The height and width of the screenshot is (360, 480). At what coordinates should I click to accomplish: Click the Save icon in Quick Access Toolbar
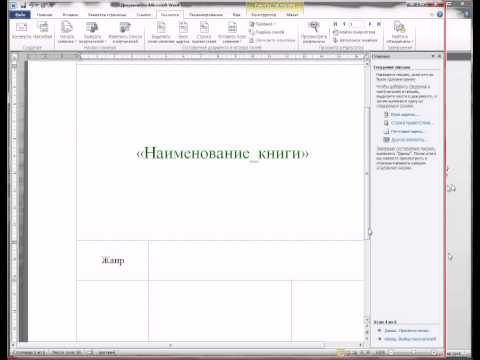click(23, 5)
